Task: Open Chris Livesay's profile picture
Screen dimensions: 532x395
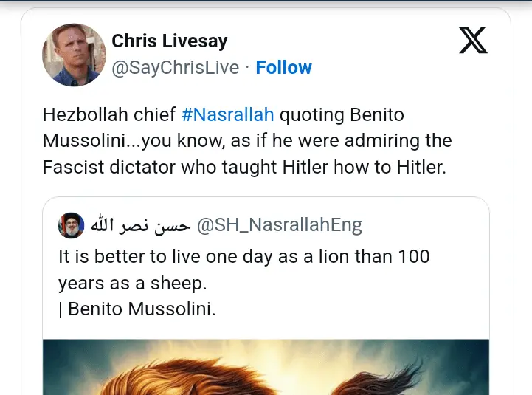Action: [74, 55]
